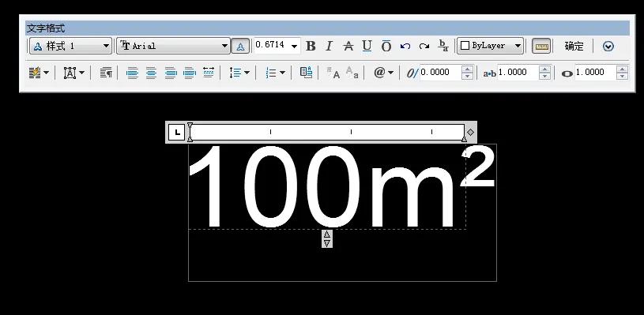Click the insert field icon
Viewport: 644px width, 315px height.
click(x=306, y=73)
